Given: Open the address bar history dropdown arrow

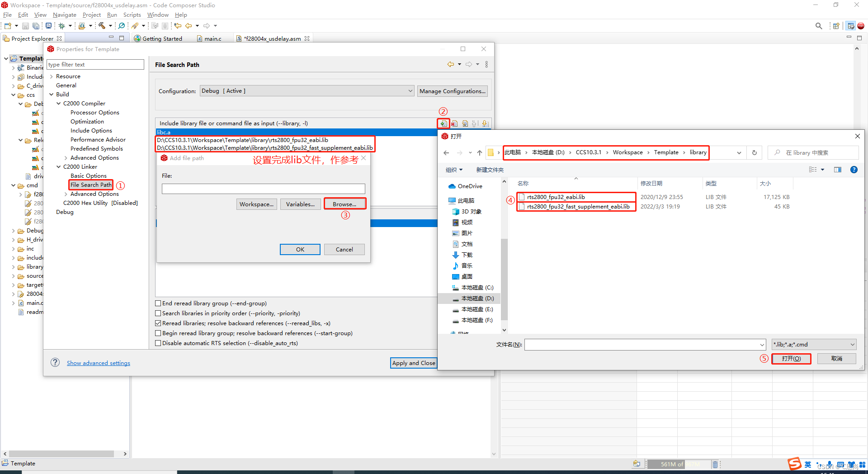Looking at the screenshot, I should click(x=739, y=153).
